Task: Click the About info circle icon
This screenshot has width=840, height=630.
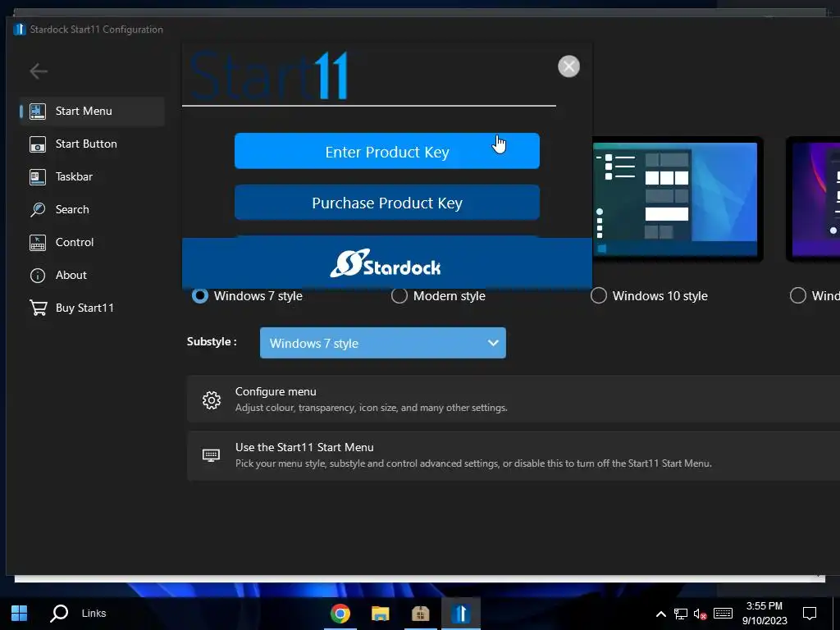Action: (38, 276)
